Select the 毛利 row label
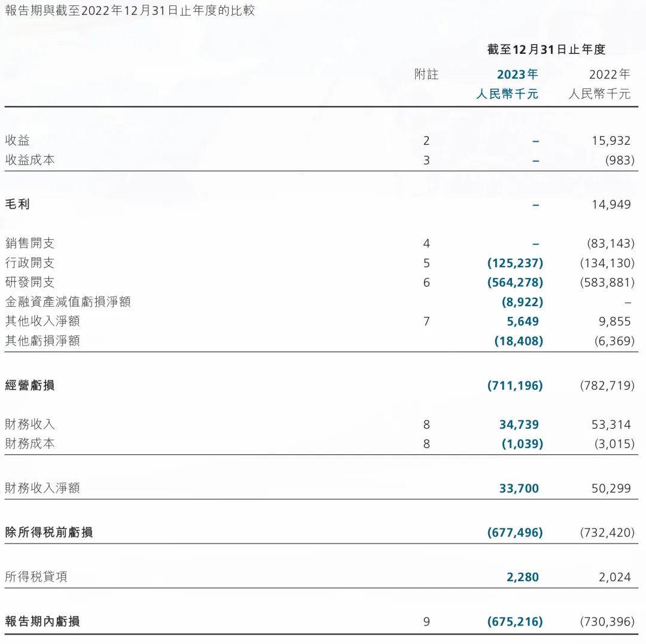646x644 pixels. point(17,205)
